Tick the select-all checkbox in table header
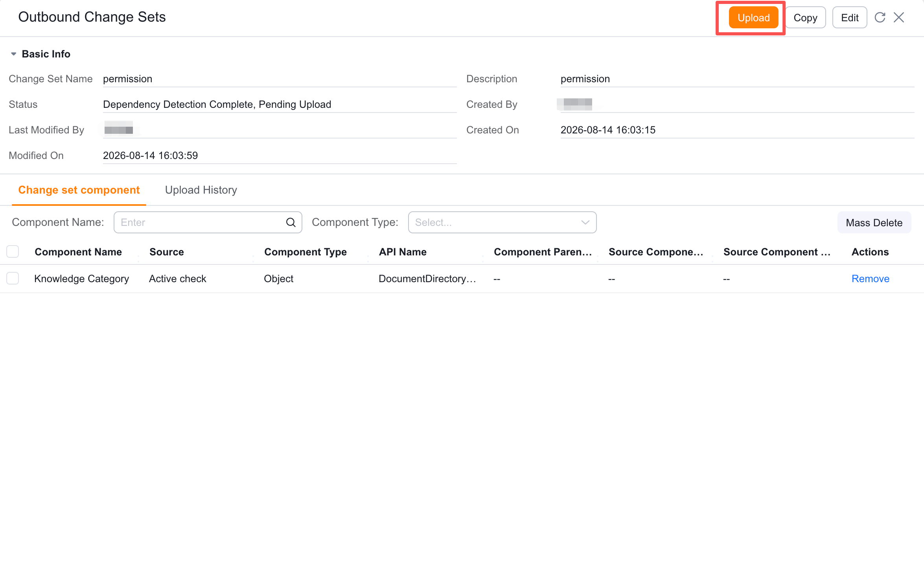Image resolution: width=924 pixels, height=569 pixels. [13, 251]
